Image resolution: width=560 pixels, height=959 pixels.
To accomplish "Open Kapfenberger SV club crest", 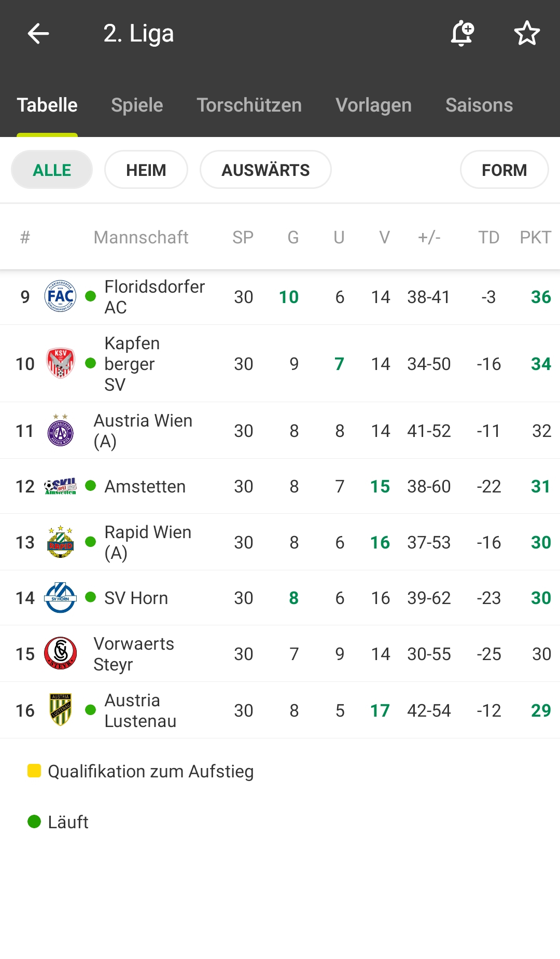I will point(61,363).
